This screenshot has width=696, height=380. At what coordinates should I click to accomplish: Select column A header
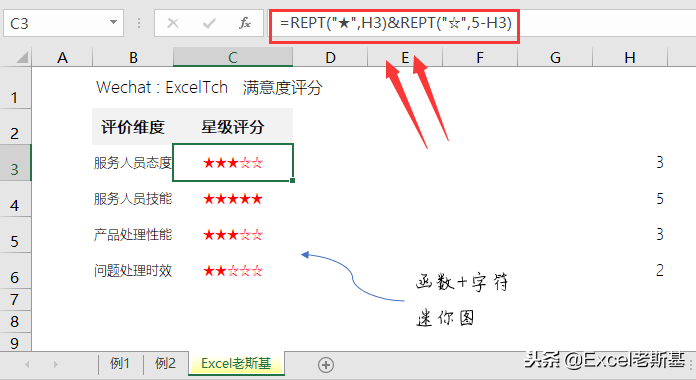point(62,58)
